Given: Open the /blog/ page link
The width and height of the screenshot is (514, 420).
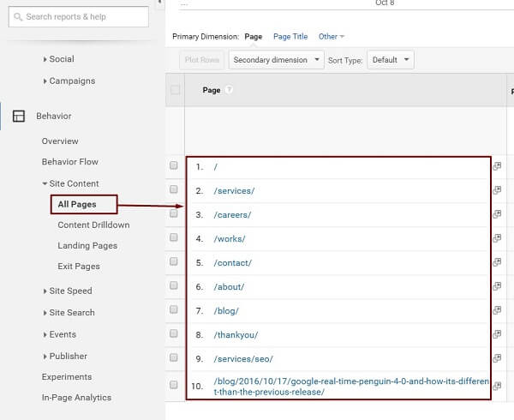Looking at the screenshot, I should 226,311.
